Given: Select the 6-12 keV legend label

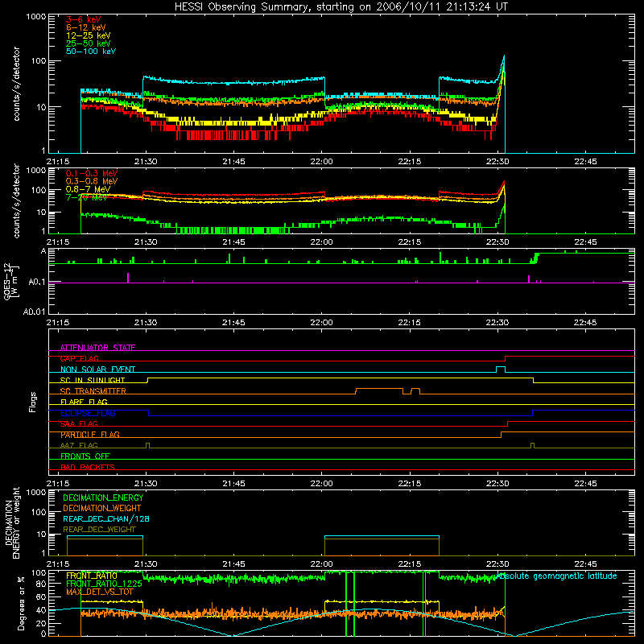Looking at the screenshot, I should click(x=86, y=27).
